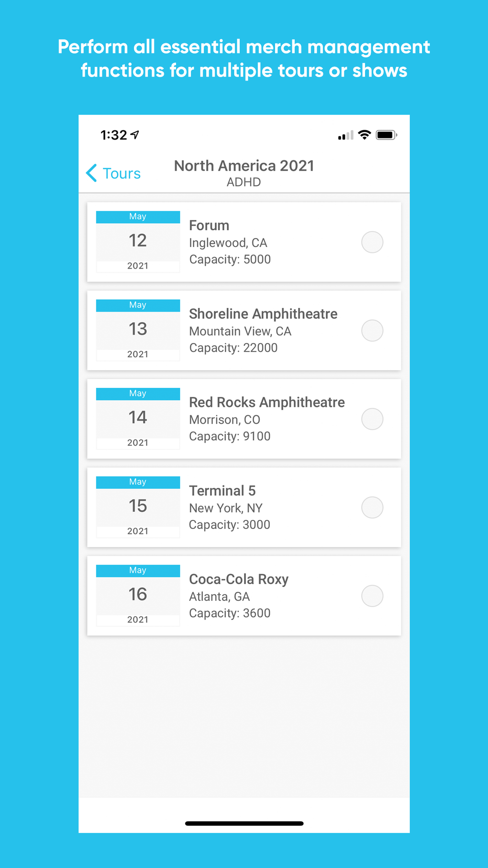Select Red Rocks Amphitheatre radio button

[372, 419]
